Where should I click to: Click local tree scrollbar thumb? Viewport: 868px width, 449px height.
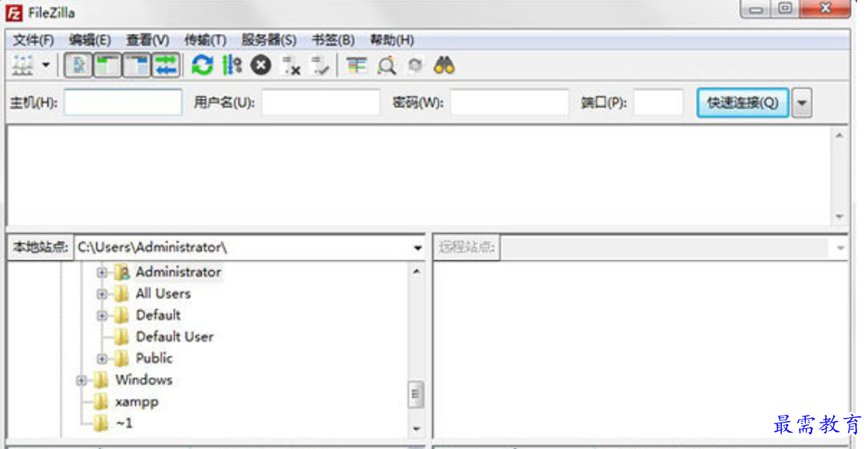[416, 394]
